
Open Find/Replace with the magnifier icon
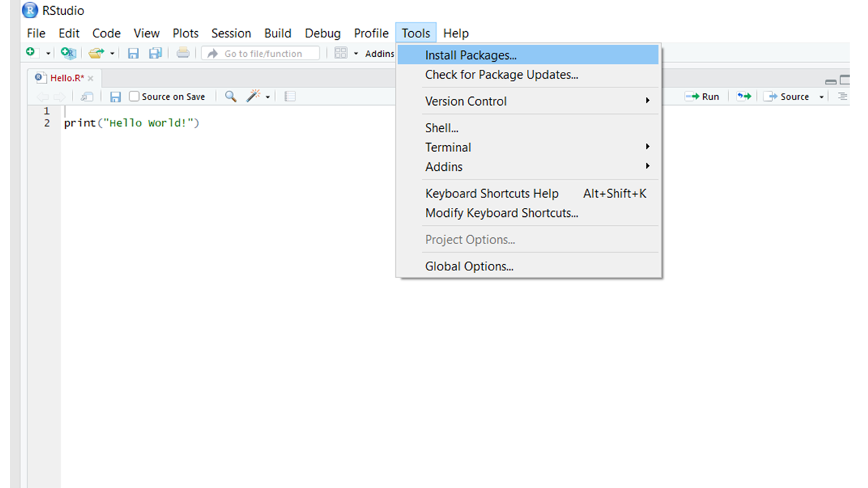(x=231, y=96)
